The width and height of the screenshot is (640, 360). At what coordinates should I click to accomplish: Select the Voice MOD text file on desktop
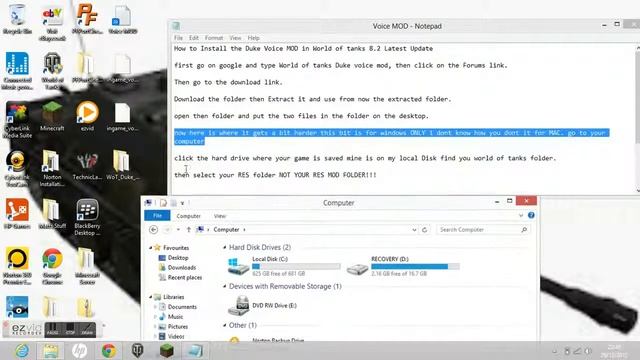pyautogui.click(x=122, y=20)
